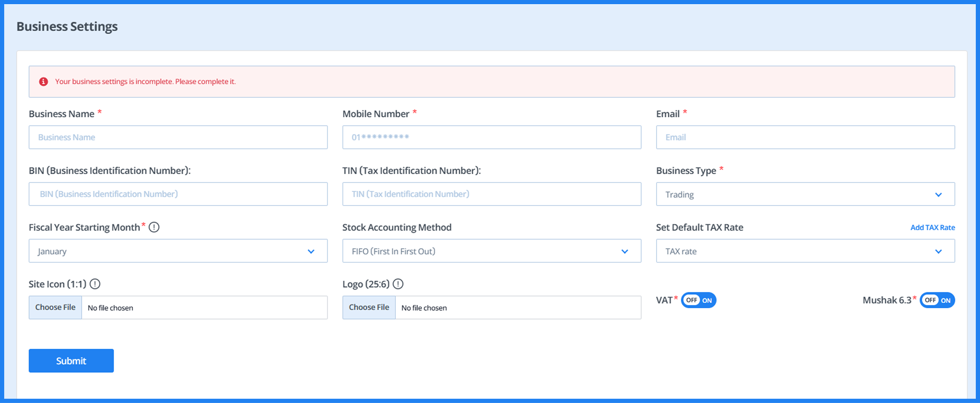Viewport: 980px width, 403px height.
Task: Click into the Email input field
Action: 805,137
